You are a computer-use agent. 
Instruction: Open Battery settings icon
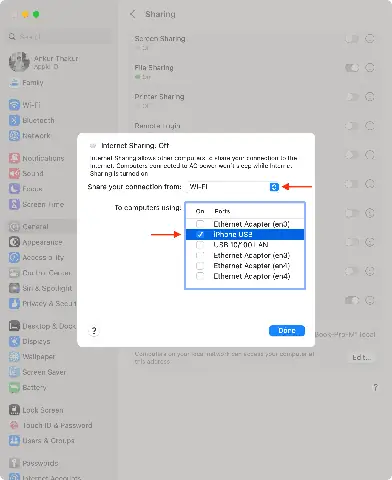(14, 387)
